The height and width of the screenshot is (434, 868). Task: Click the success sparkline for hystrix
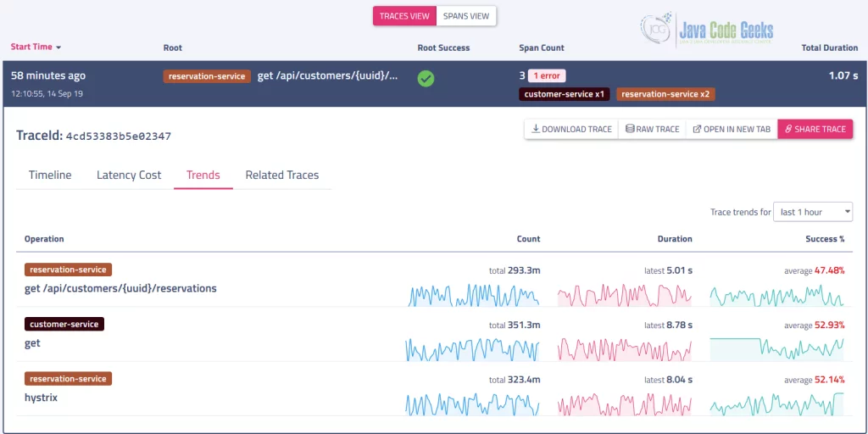click(777, 404)
